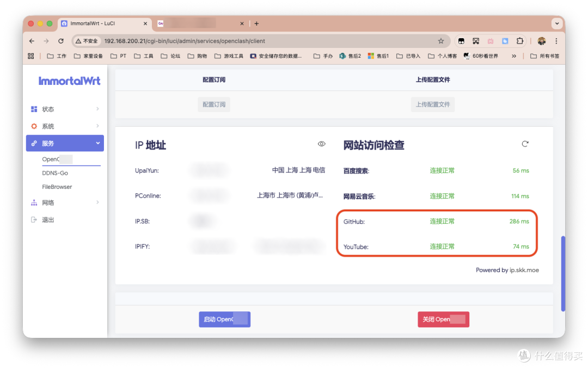Click the red 关闭 Open button

(x=444, y=319)
